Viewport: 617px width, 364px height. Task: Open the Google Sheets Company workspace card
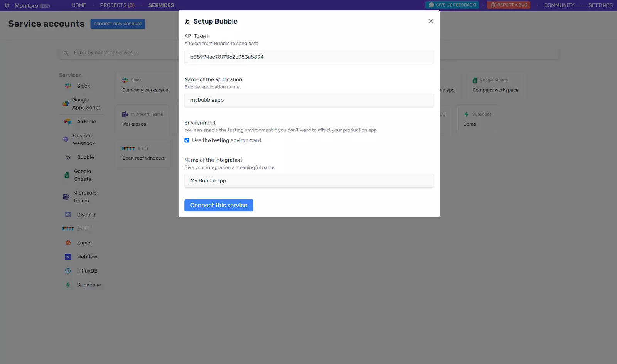tap(496, 85)
